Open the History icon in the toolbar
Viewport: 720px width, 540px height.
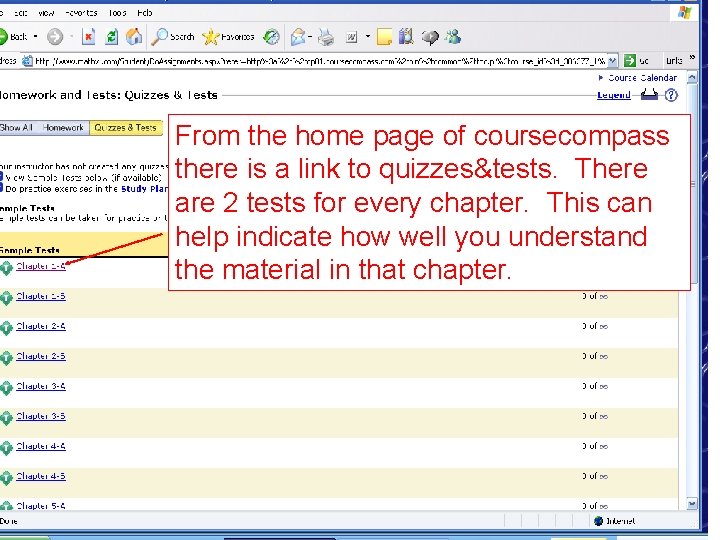[271, 37]
